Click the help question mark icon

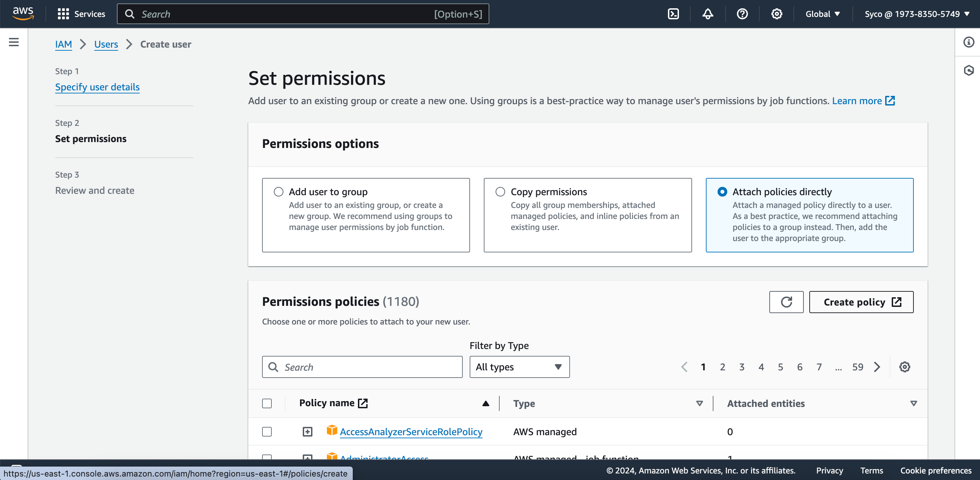[x=742, y=14]
